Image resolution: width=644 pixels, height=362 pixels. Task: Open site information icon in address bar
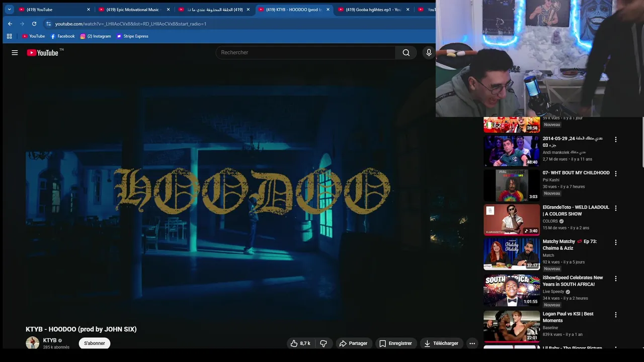[48, 24]
